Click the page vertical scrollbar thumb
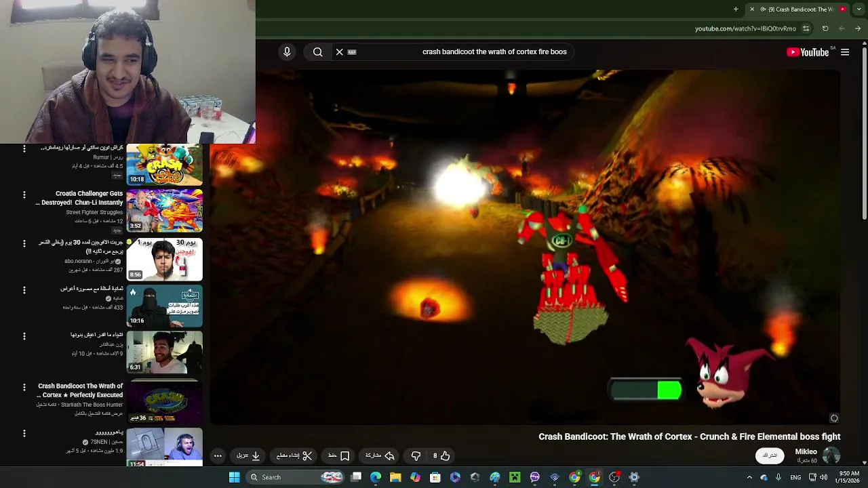This screenshot has width=868, height=488. (x=865, y=134)
